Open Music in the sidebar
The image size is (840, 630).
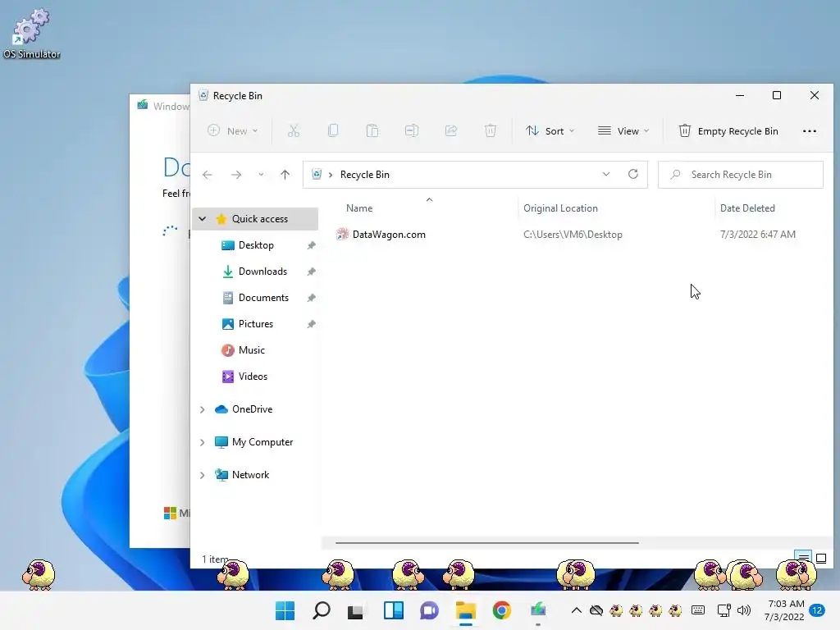[x=251, y=349]
